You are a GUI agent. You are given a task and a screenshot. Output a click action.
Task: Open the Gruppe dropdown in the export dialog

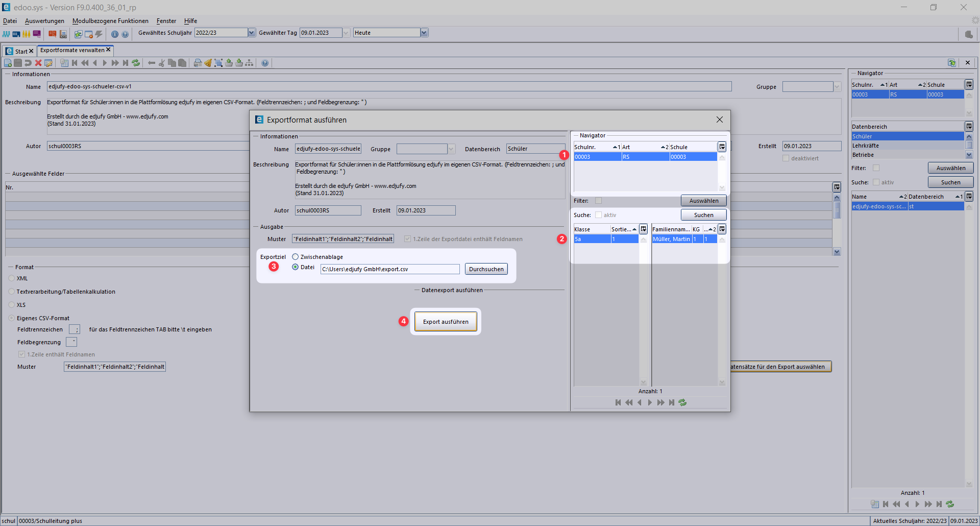point(451,149)
